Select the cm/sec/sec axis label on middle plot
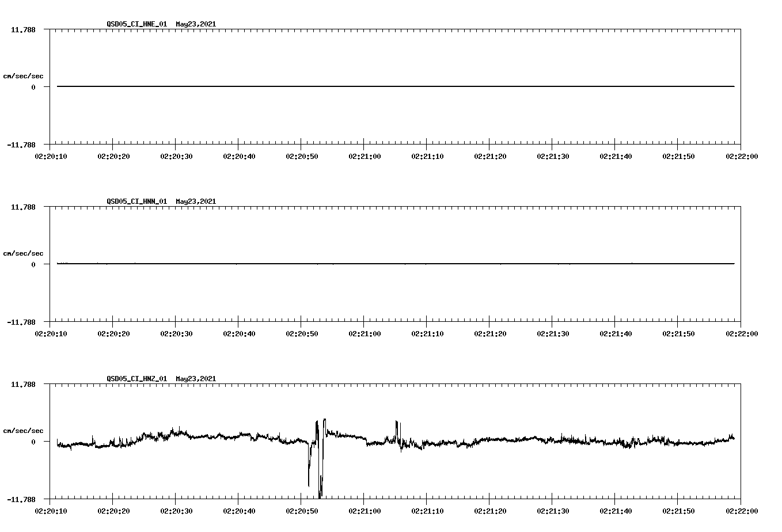The image size is (782, 532). [x=24, y=253]
